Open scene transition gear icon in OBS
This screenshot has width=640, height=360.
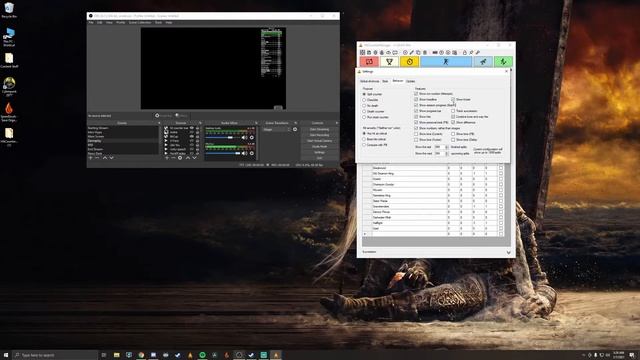(x=295, y=129)
